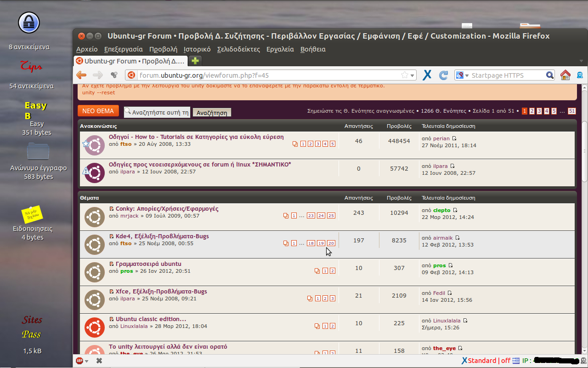Open a new tab with the green plus
This screenshot has height=368, width=588.
pos(195,61)
